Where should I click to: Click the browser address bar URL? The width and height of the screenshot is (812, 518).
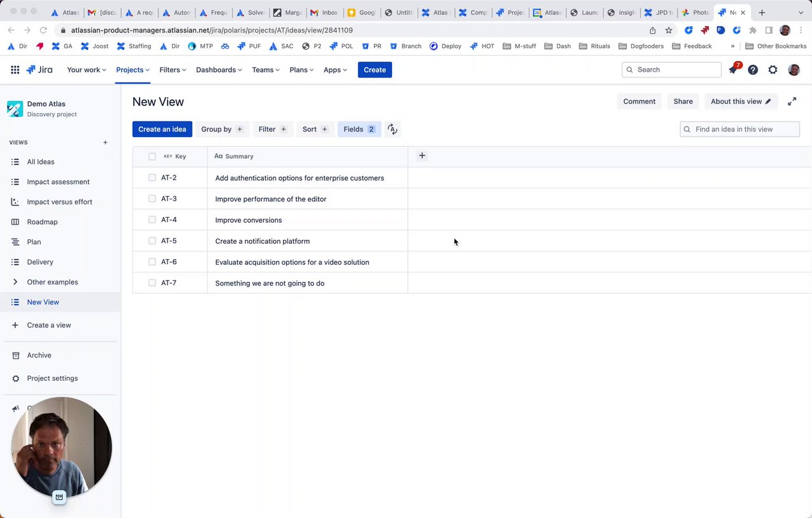click(212, 30)
